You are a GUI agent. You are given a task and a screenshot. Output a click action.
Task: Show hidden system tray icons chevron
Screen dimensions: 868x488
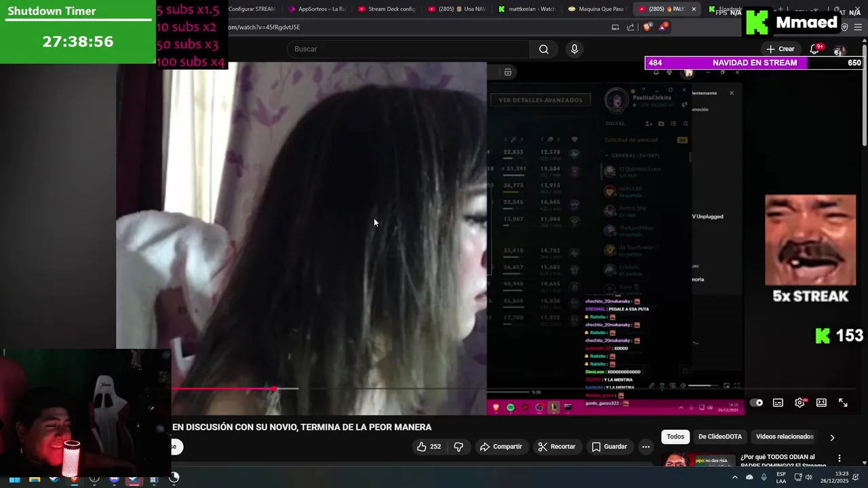(x=735, y=478)
